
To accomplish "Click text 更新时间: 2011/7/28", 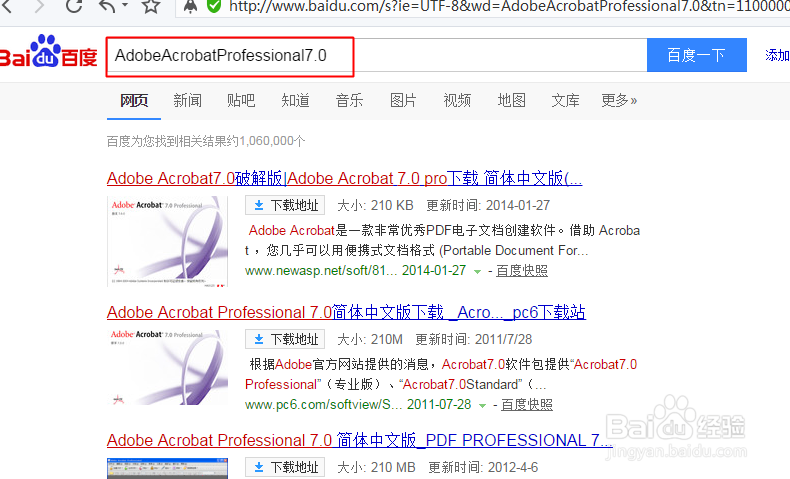I will tap(474, 339).
